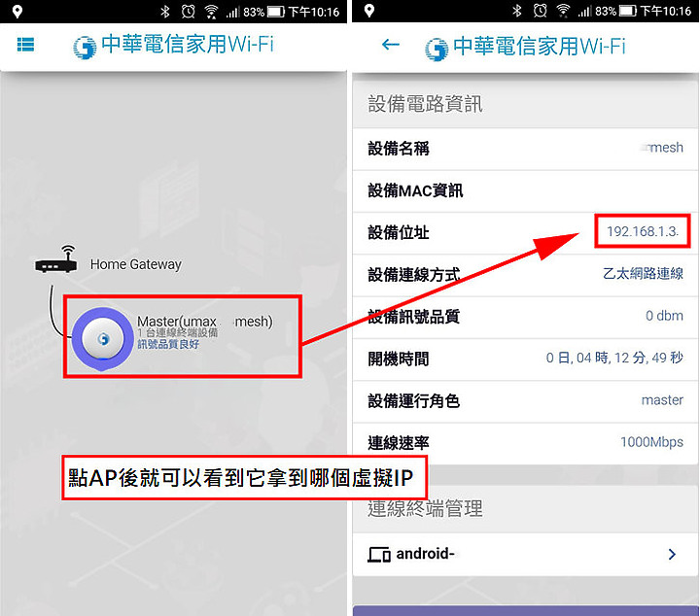
Task: Tap the alarm icon in right status bar
Action: [540, 11]
